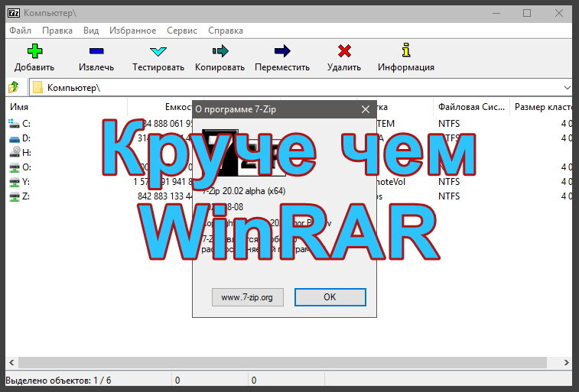The width and height of the screenshot is (579, 392).
Task: Open the Вид menu
Action: tap(91, 31)
